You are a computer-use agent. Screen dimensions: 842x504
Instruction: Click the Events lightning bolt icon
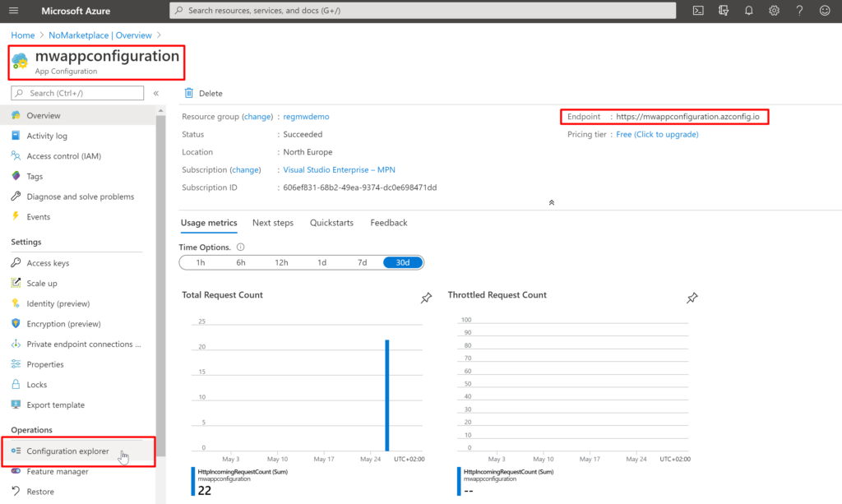tap(16, 216)
